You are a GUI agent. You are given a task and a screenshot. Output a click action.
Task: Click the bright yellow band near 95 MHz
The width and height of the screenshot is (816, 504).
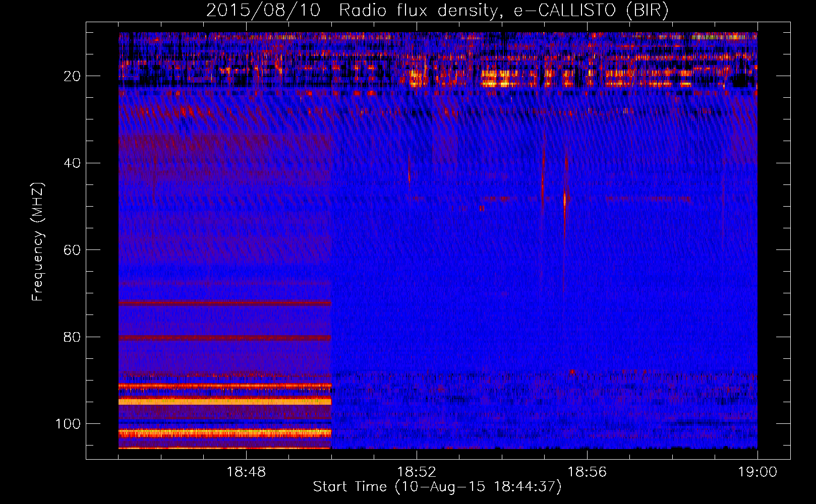click(224, 402)
